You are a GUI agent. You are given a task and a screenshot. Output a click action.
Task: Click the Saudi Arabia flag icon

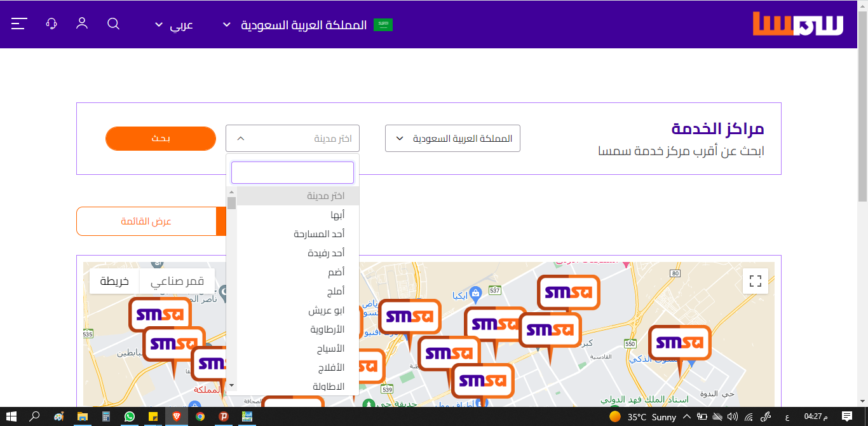point(383,25)
